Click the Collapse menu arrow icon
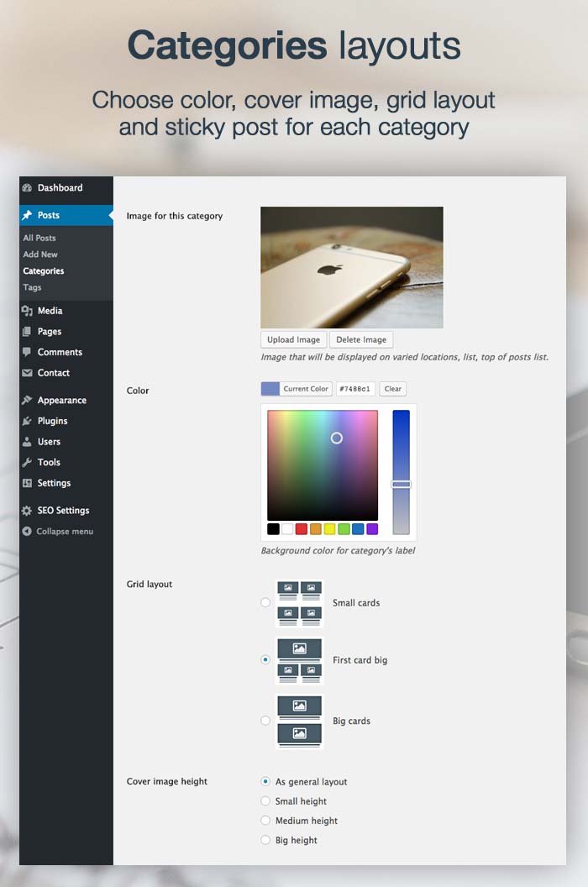 [27, 531]
